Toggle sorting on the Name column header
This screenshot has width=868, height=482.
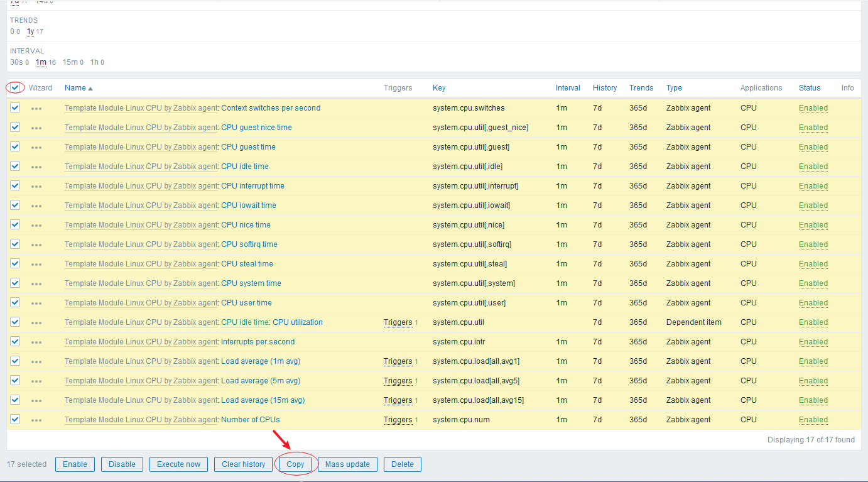coord(75,87)
